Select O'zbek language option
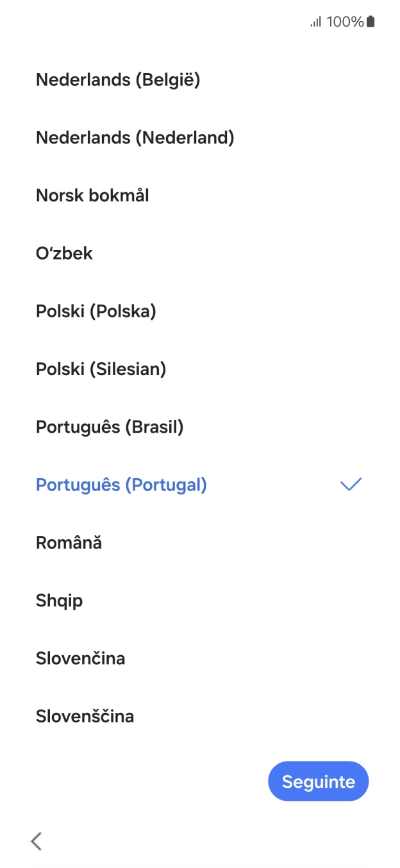The width and height of the screenshot is (400, 868). click(64, 253)
